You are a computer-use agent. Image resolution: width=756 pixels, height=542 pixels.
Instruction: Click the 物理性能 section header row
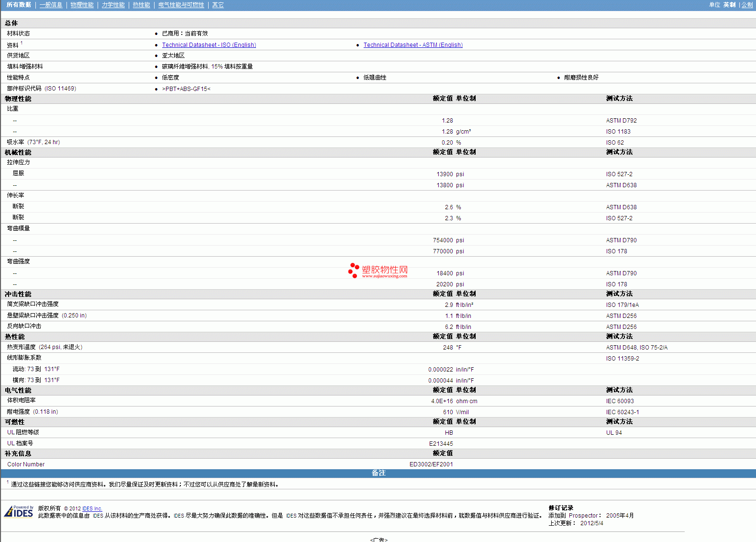[x=18, y=99]
